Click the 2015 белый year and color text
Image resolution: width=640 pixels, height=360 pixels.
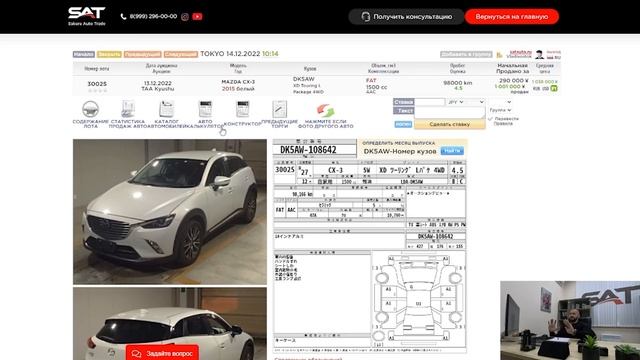coord(238,89)
